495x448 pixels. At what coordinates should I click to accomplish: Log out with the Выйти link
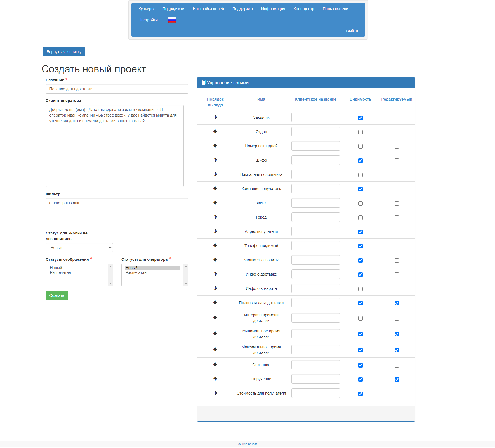352,31
